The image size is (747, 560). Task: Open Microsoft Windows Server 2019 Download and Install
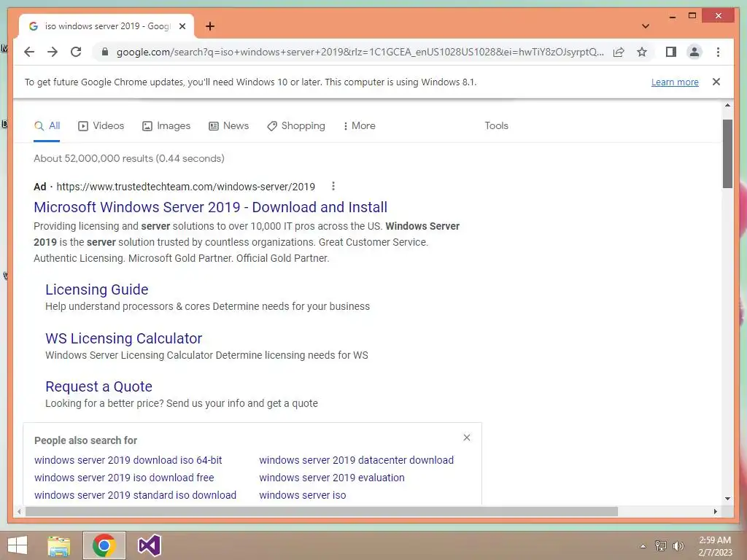click(x=210, y=207)
